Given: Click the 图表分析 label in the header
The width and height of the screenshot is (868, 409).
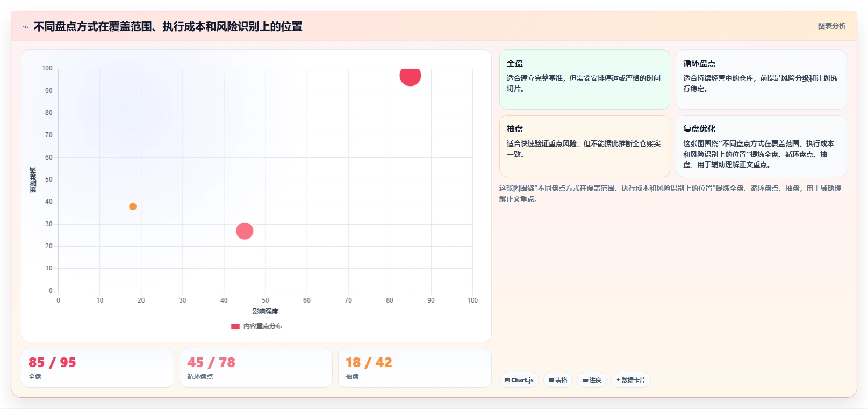Looking at the screenshot, I should 831,26.
